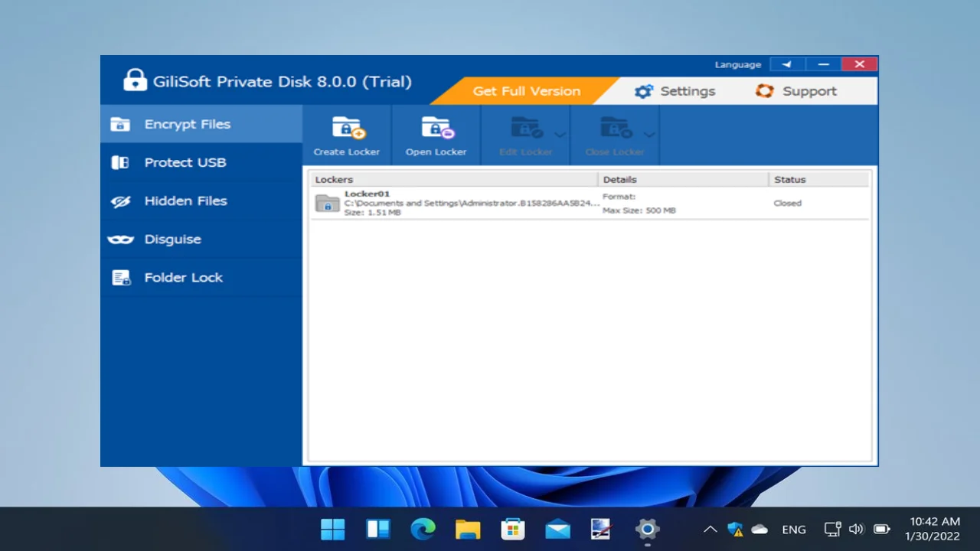Open File Explorer from the taskbar

(x=468, y=529)
